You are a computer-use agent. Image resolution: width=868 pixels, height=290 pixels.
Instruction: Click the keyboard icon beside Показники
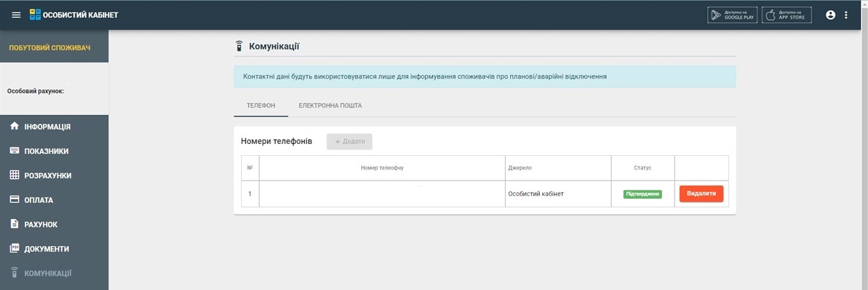point(14,151)
